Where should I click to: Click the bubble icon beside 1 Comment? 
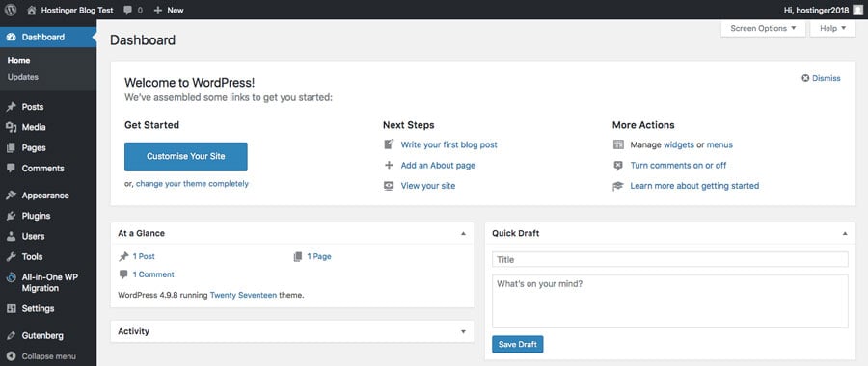123,274
